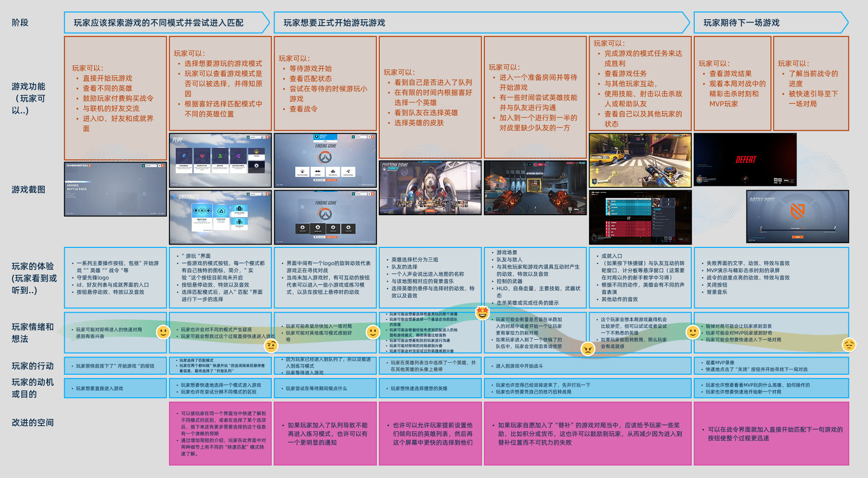Open the BATTLE PASS progress screenshot
The width and height of the screenshot is (868, 478).
click(797, 217)
